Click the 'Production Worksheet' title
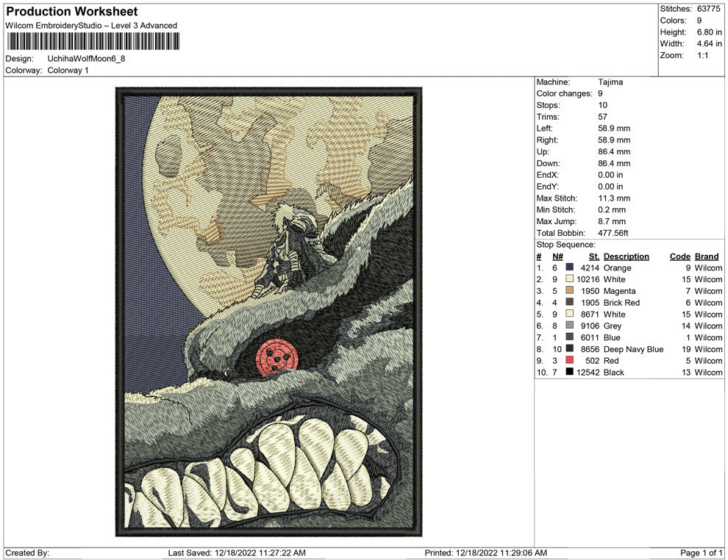Image resolution: width=728 pixels, height=560 pixels. coord(72,12)
